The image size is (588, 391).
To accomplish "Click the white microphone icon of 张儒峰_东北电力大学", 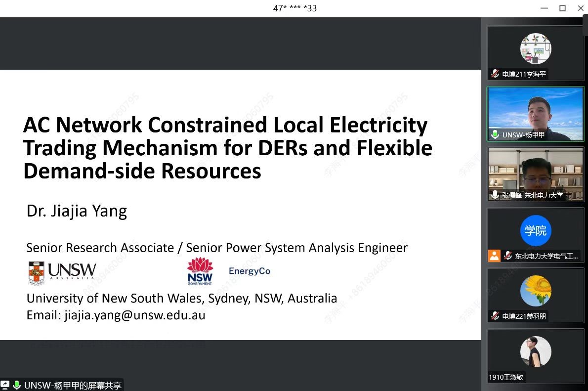I will pyautogui.click(x=495, y=195).
